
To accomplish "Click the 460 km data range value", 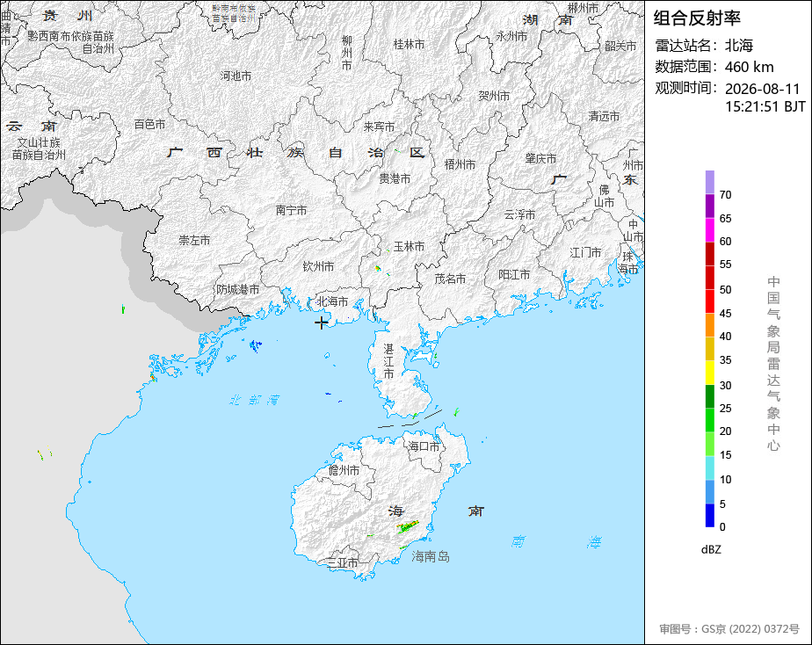I will (749, 67).
